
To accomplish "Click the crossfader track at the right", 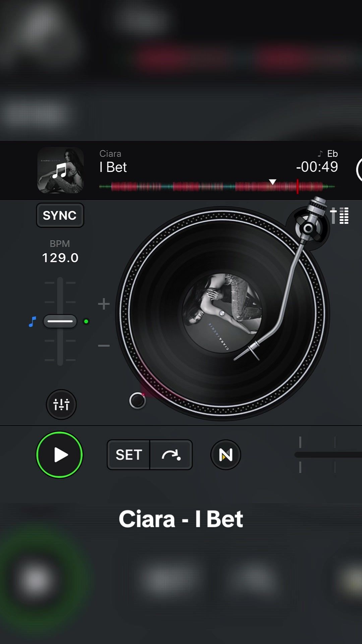I will pyautogui.click(x=328, y=455).
